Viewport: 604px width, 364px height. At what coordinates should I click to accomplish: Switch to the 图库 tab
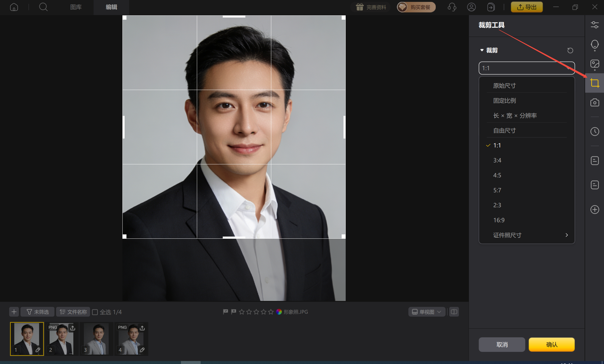point(76,7)
